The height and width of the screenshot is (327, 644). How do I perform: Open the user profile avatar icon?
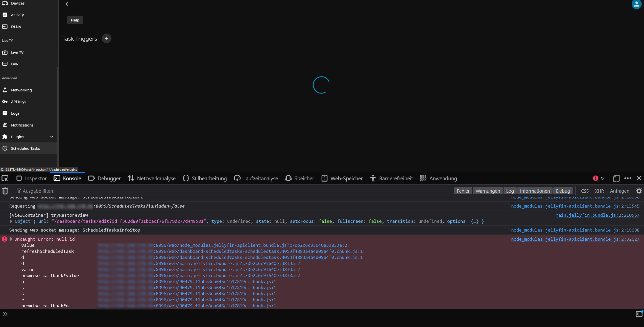click(x=636, y=4)
